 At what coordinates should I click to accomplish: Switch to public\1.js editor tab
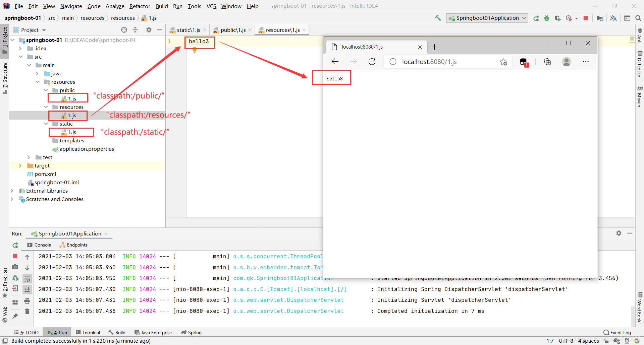point(233,30)
